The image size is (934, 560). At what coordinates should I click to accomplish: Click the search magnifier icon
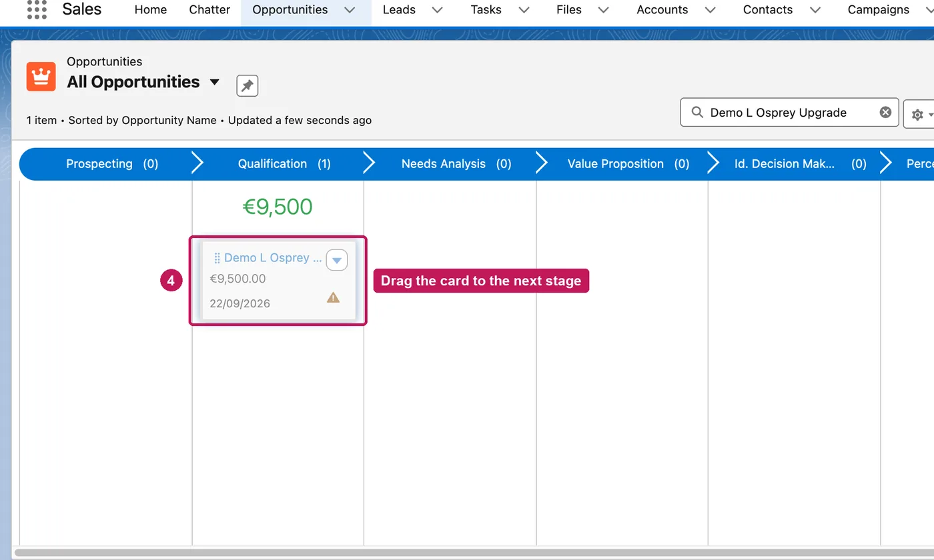[697, 112]
